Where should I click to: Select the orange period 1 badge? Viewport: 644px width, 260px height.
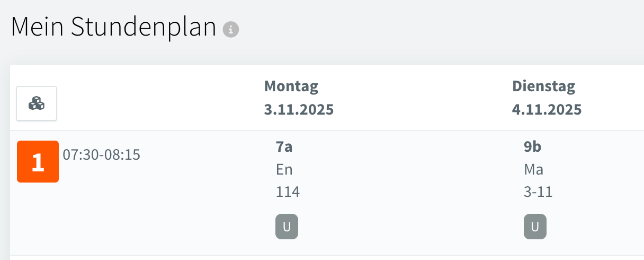tap(38, 162)
